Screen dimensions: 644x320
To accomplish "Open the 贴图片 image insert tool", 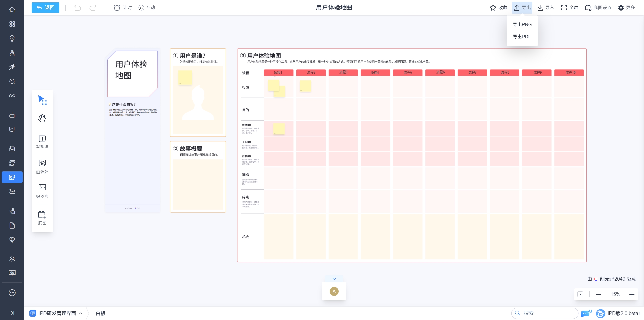I will coord(42,191).
